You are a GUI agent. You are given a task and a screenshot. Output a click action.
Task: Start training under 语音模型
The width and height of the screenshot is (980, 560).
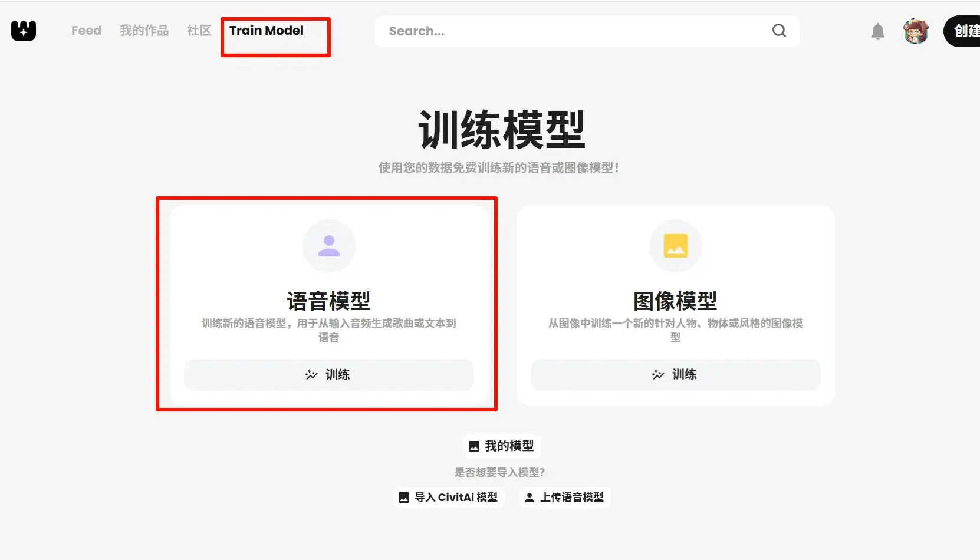328,374
